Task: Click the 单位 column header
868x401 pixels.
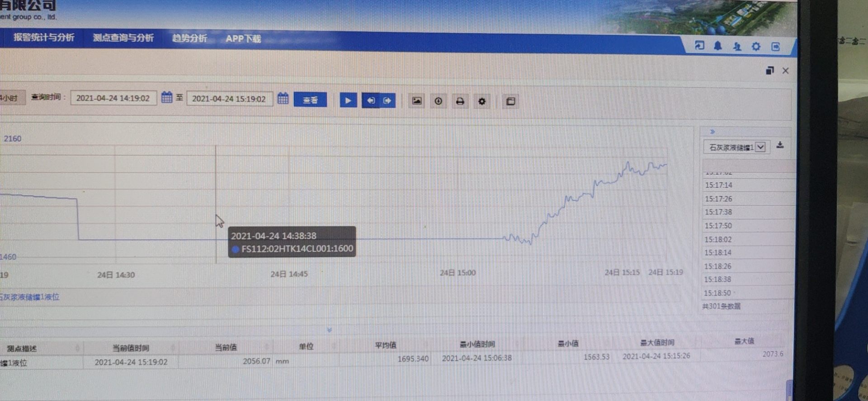Action: pyautogui.click(x=306, y=346)
